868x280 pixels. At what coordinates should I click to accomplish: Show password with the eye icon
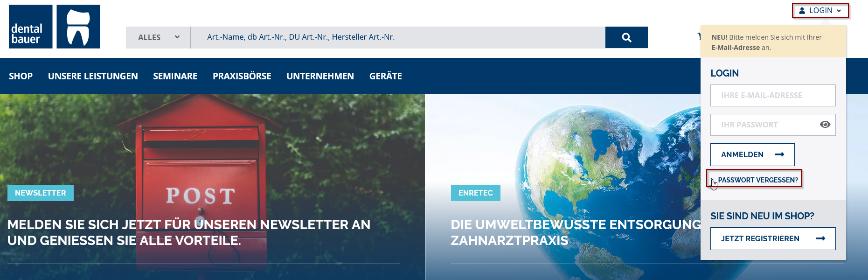[x=825, y=125]
